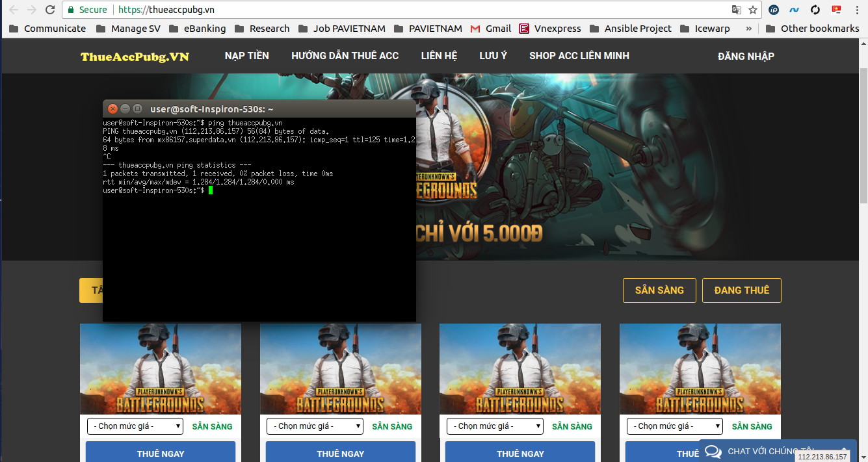Open HƯỚNG DẪN THUÊ ACC page

click(x=345, y=56)
